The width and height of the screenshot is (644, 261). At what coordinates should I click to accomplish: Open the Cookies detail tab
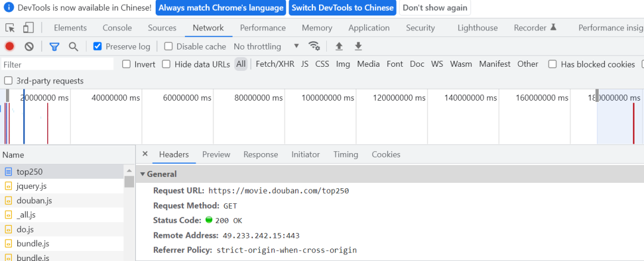(386, 155)
